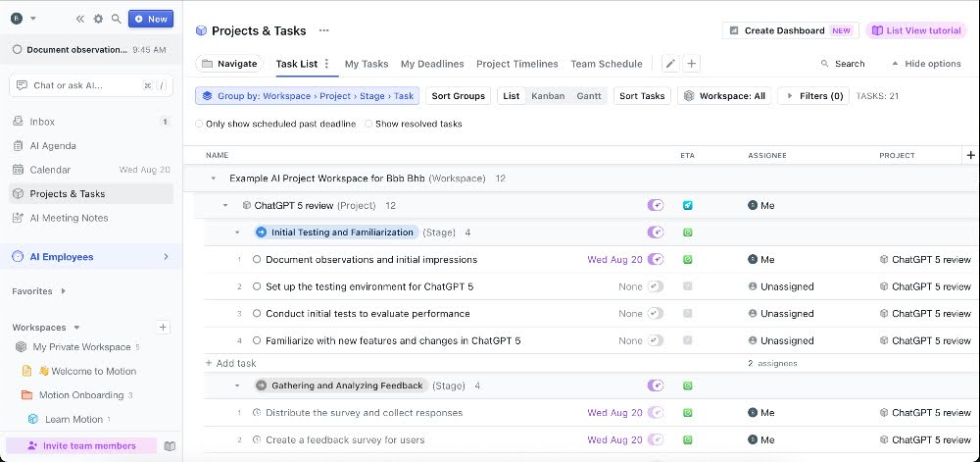
Task: Collapse the Example AI Project Workspace group
Action: click(213, 179)
